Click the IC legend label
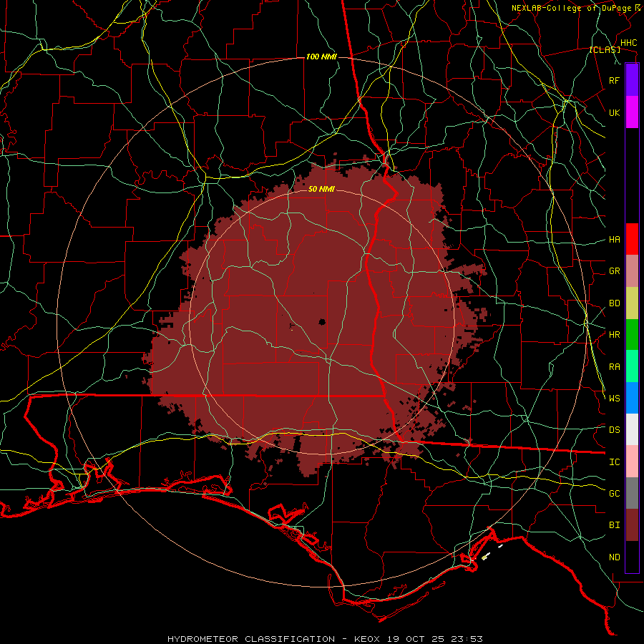The height and width of the screenshot is (644, 644). click(614, 462)
